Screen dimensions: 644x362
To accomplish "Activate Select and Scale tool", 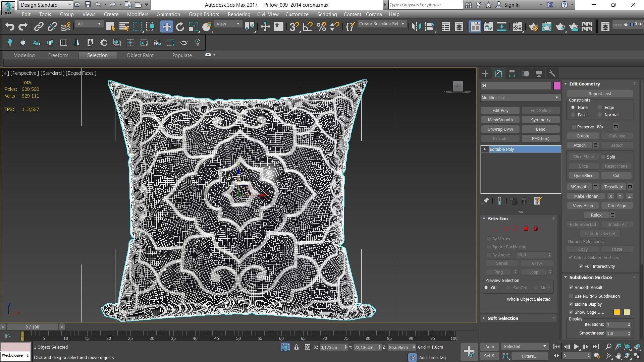I will [x=194, y=27].
